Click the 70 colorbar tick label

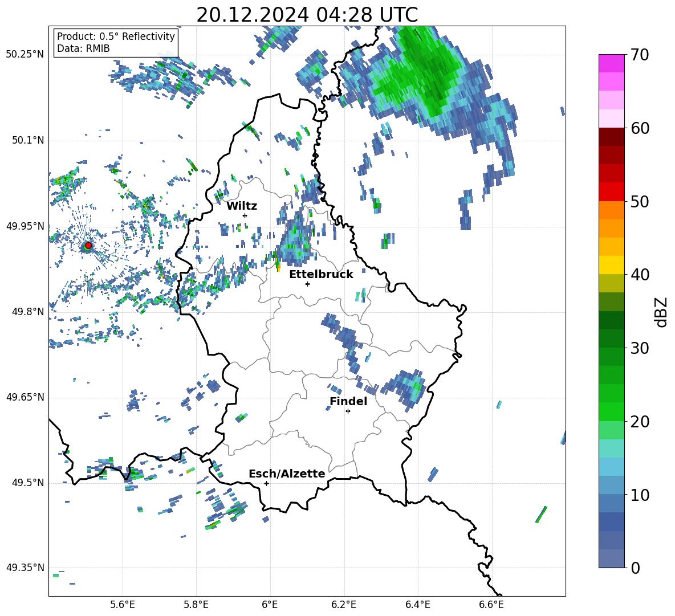point(639,55)
